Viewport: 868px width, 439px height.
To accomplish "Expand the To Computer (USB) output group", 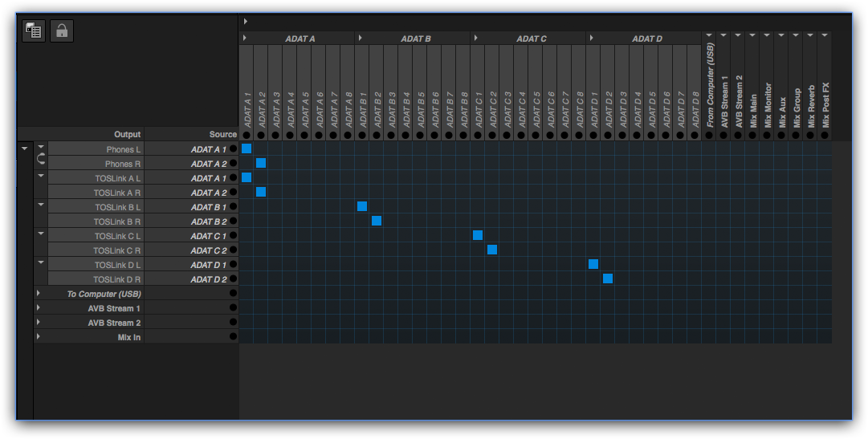I will coord(39,294).
